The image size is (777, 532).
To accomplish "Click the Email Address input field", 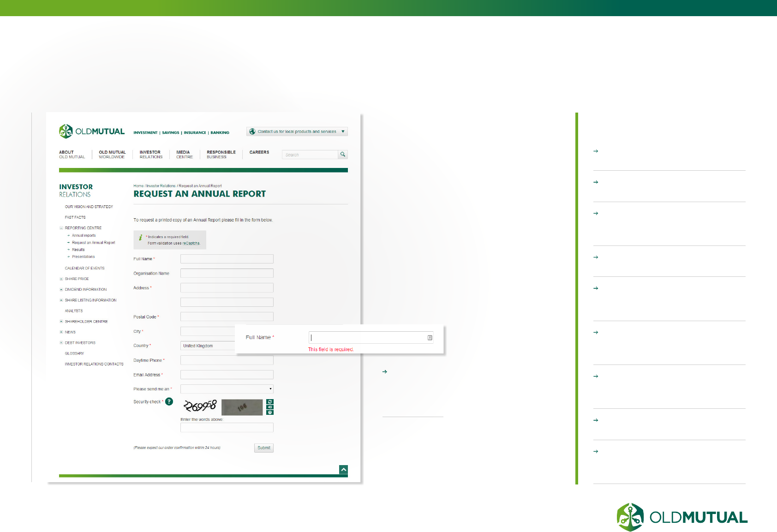I will click(x=227, y=375).
